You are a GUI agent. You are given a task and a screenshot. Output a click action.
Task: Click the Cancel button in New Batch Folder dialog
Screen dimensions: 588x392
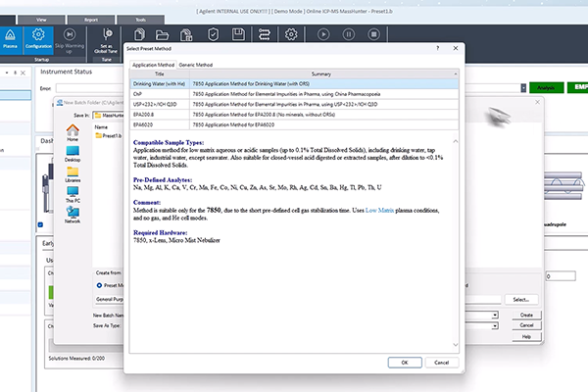(526, 325)
